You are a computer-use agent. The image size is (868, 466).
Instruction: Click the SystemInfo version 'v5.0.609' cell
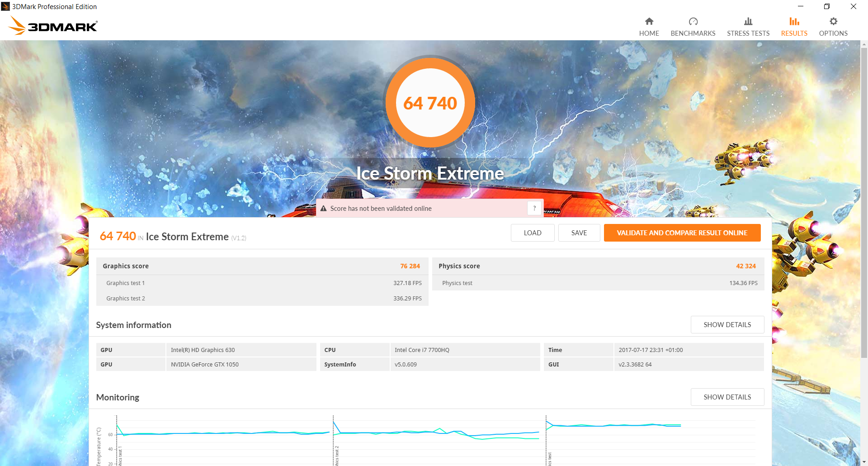(x=465, y=364)
